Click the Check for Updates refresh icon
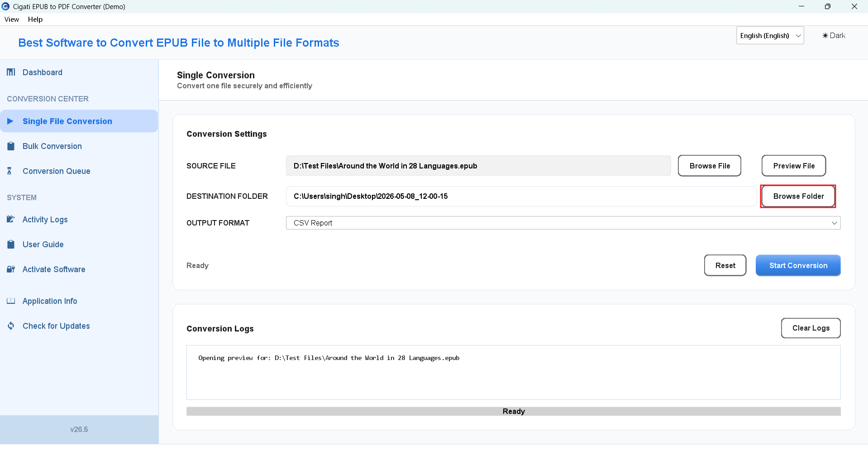 click(11, 326)
